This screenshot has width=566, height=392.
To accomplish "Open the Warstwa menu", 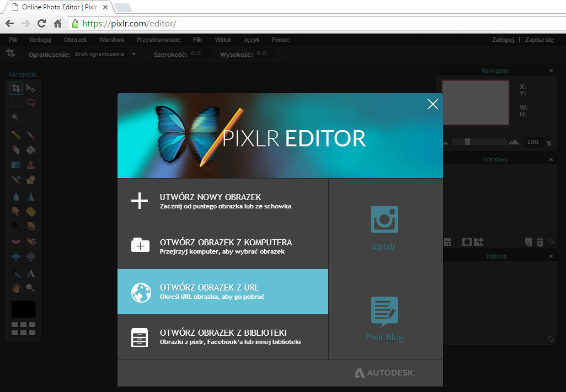I will coord(111,40).
